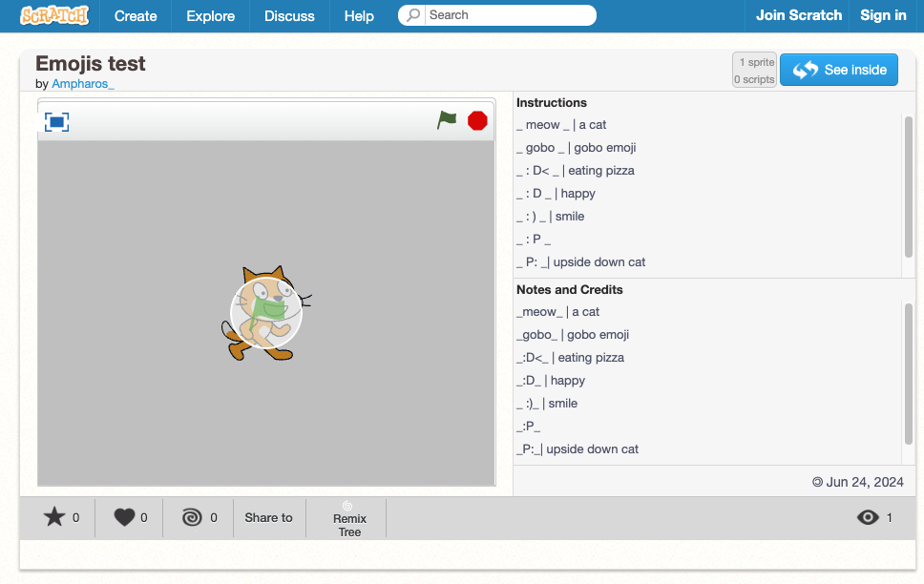
Task: Click the eye views icon
Action: [x=868, y=517]
